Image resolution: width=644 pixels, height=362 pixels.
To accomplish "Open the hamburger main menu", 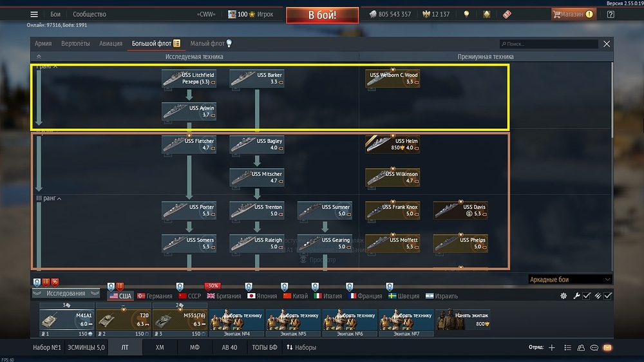I will [34, 14].
